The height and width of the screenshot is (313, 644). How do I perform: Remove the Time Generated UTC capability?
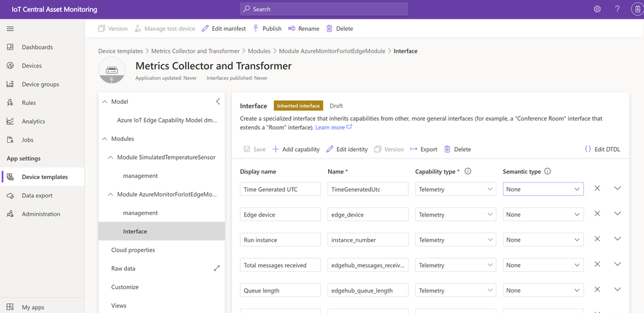598,188
